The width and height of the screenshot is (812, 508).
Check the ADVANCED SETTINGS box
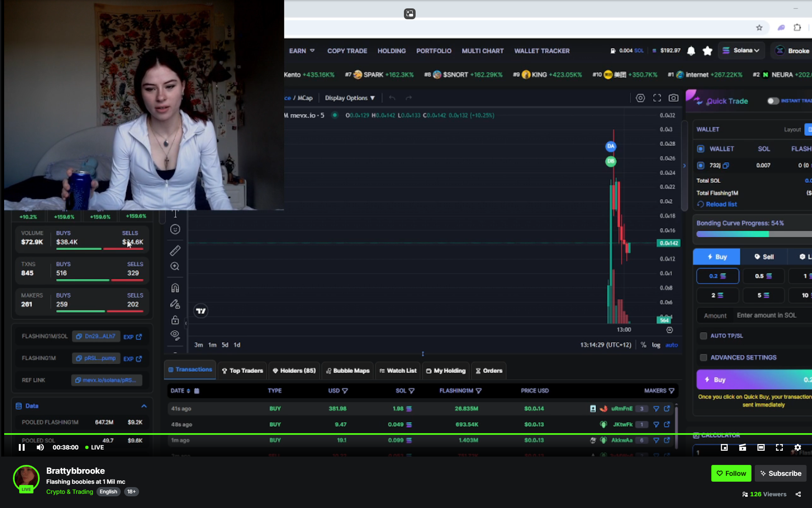(x=703, y=357)
